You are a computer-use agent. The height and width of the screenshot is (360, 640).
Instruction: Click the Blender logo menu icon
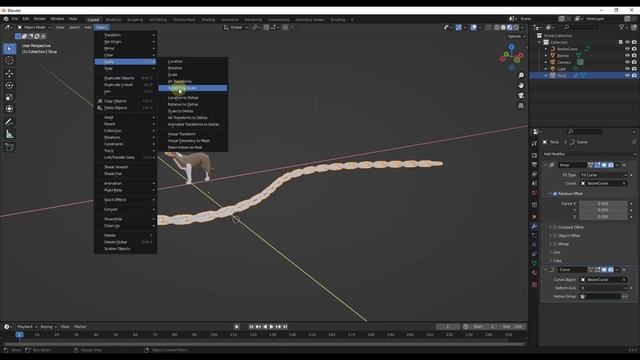(x=6, y=19)
